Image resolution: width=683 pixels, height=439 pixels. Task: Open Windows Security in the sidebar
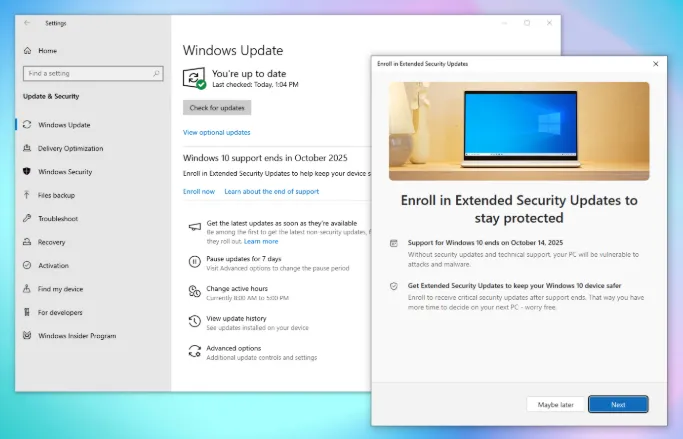click(x=65, y=172)
